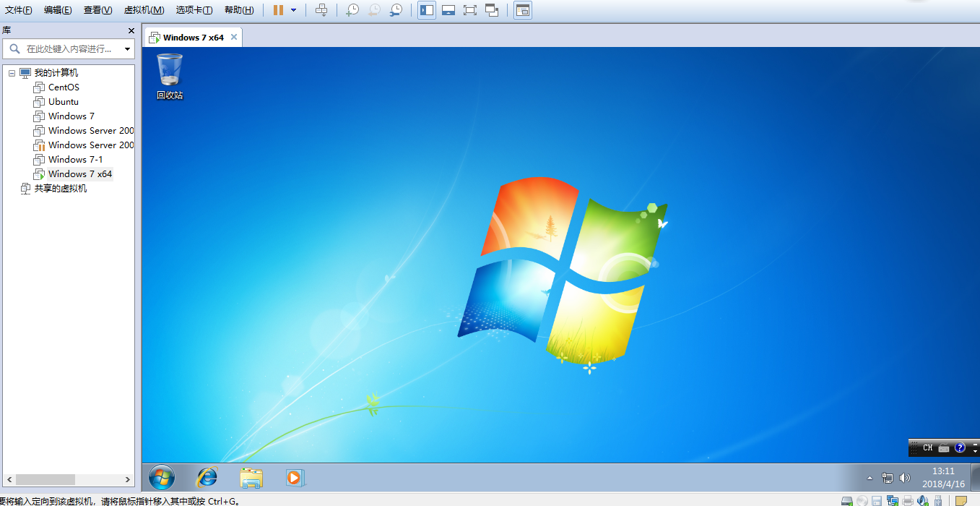Open language bar help question mark

coord(960,447)
